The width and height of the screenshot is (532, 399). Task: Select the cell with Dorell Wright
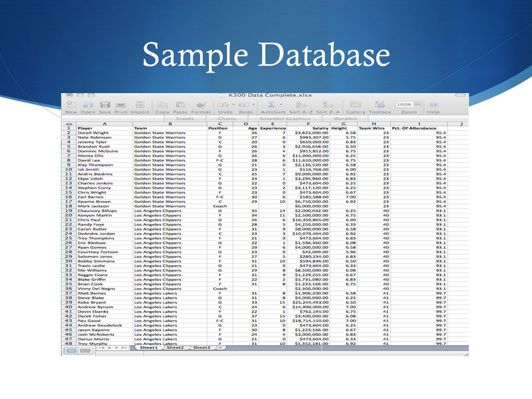tap(105, 133)
